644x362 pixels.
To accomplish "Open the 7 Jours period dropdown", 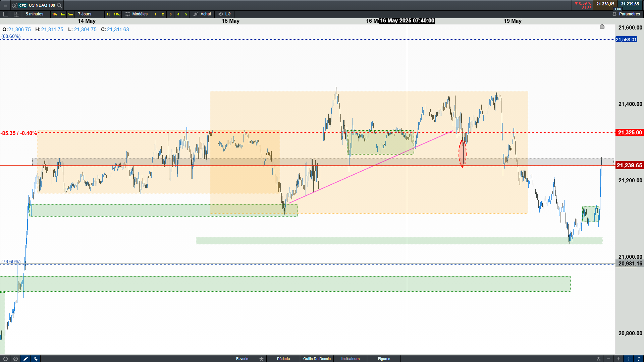I will 85,14.
